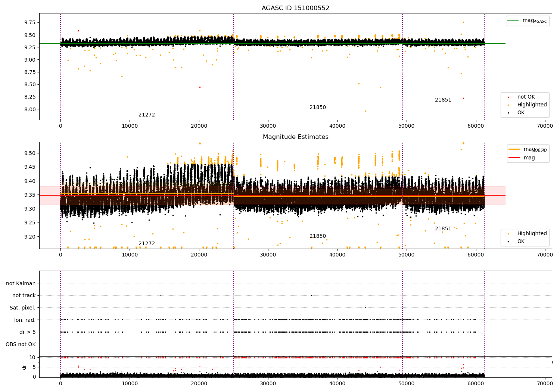Click 'OK' legend entry in top plot
This screenshot has height=392, width=560.
coord(520,113)
